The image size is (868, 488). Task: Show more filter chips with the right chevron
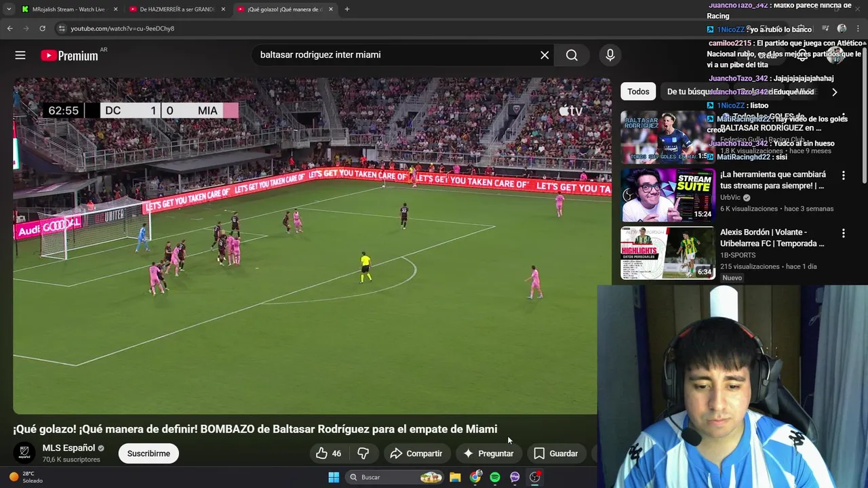pos(835,91)
